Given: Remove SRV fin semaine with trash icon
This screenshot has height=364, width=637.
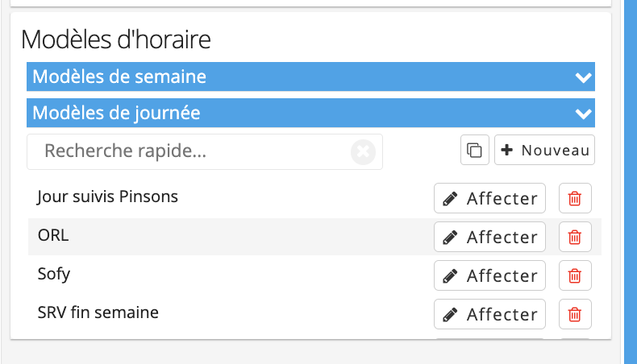Looking at the screenshot, I should pos(575,314).
